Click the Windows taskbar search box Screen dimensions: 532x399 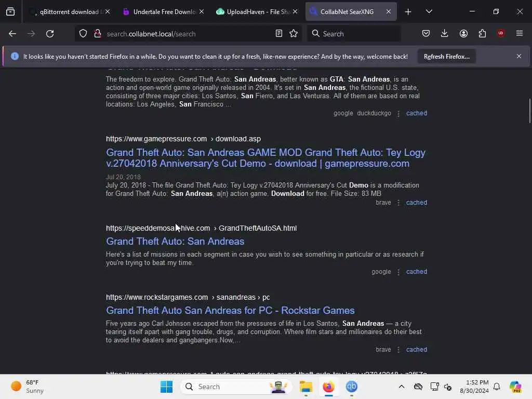point(236,387)
